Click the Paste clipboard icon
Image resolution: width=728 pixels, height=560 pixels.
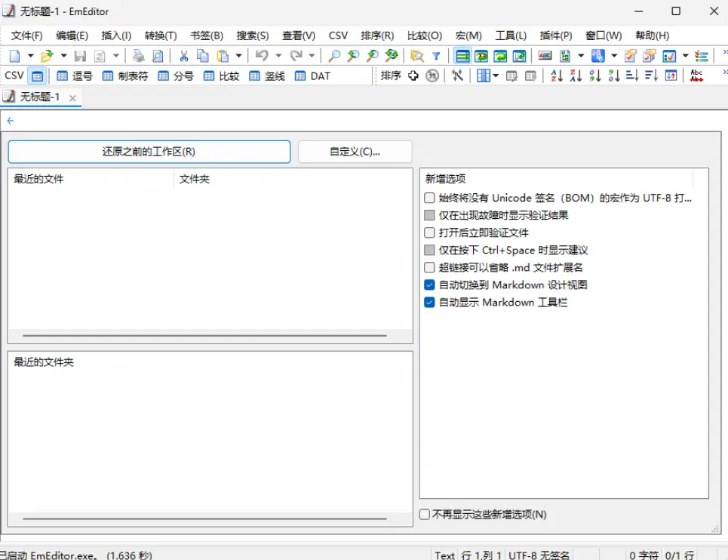223,56
